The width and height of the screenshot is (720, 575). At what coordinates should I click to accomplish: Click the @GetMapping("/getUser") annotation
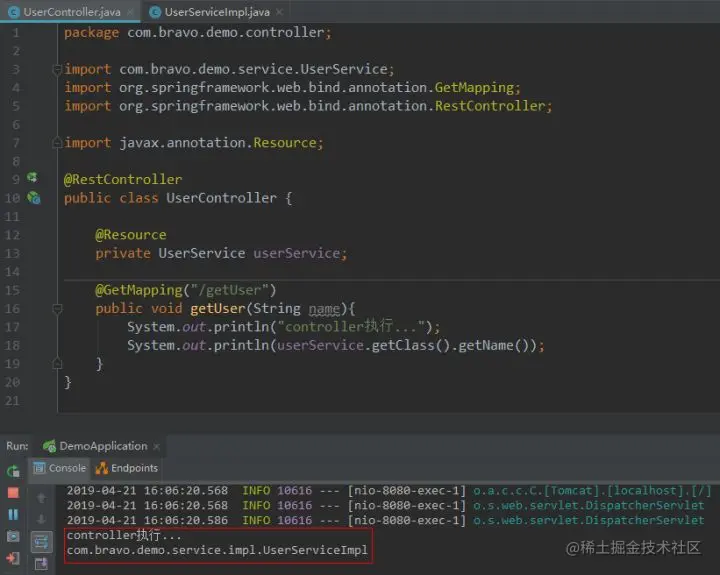click(186, 290)
